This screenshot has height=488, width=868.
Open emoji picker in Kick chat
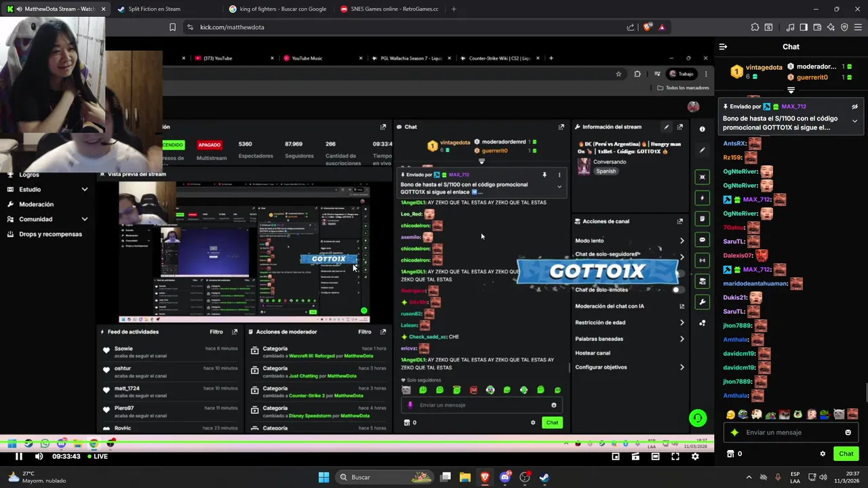(848, 432)
